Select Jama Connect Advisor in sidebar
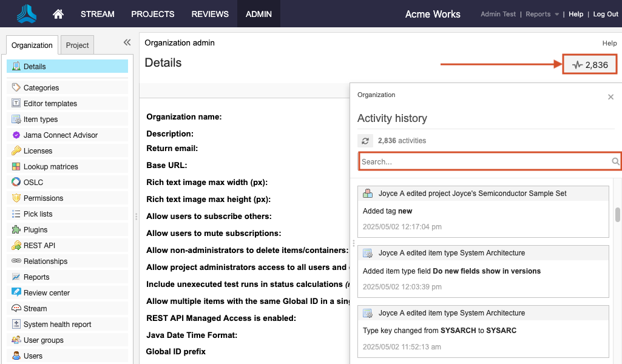The height and width of the screenshot is (364, 622). click(x=60, y=135)
